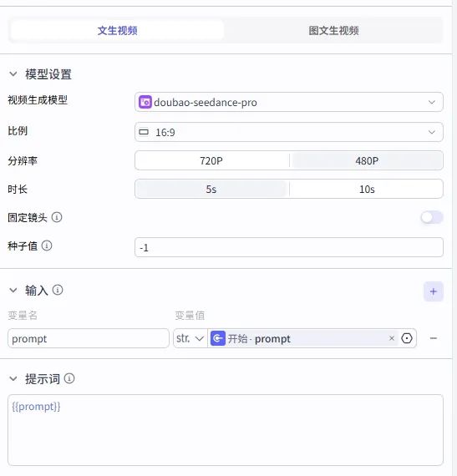457x476 pixels.
Task: Open the 视频生成模型 dropdown
Action: 289,102
